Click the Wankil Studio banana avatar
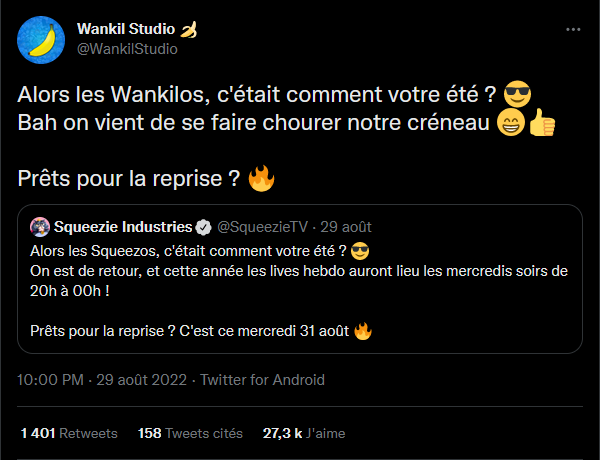This screenshot has height=460, width=600. pyautogui.click(x=41, y=40)
